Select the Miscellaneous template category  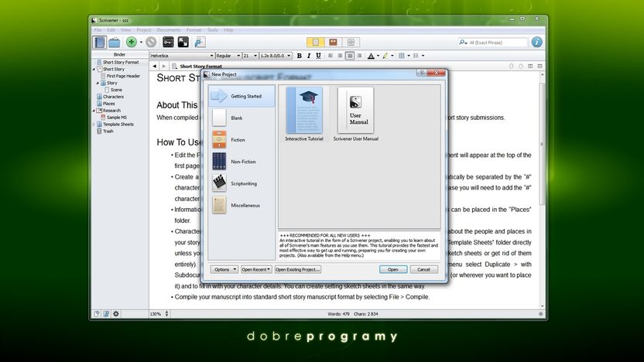tap(241, 206)
